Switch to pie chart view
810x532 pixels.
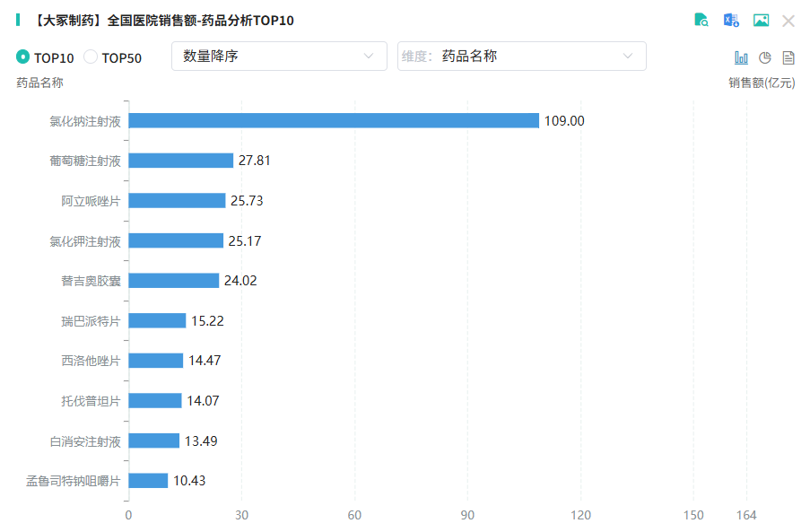(765, 57)
